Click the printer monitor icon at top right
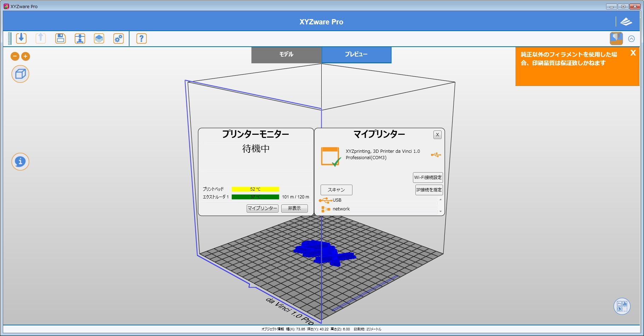The image size is (644, 336). (616, 39)
